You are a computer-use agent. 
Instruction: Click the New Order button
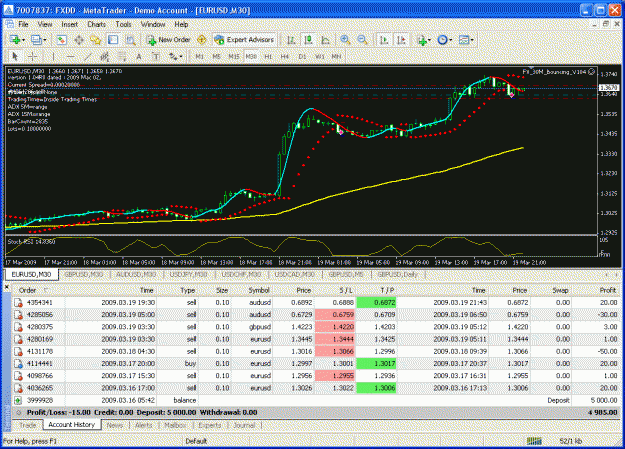(x=169, y=40)
